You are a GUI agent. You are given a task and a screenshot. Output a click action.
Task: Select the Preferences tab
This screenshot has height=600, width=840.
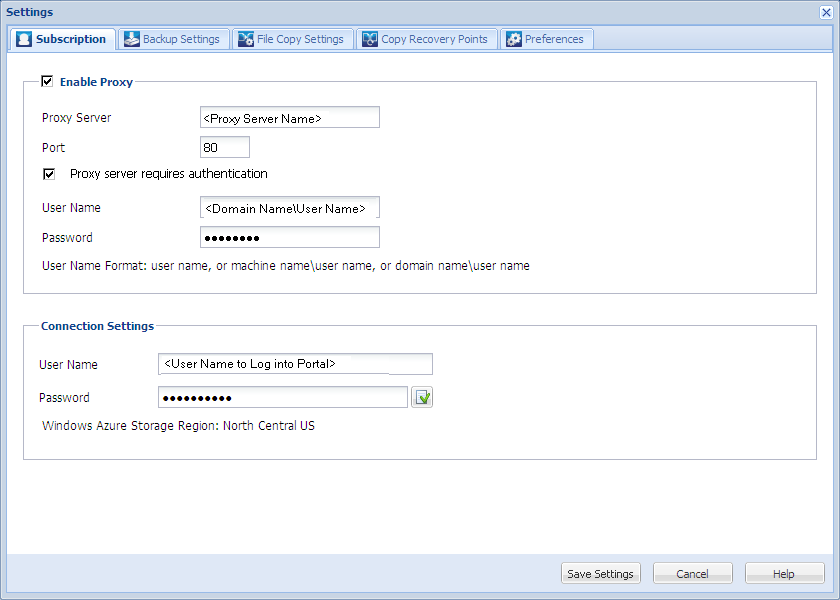pyautogui.click(x=547, y=38)
